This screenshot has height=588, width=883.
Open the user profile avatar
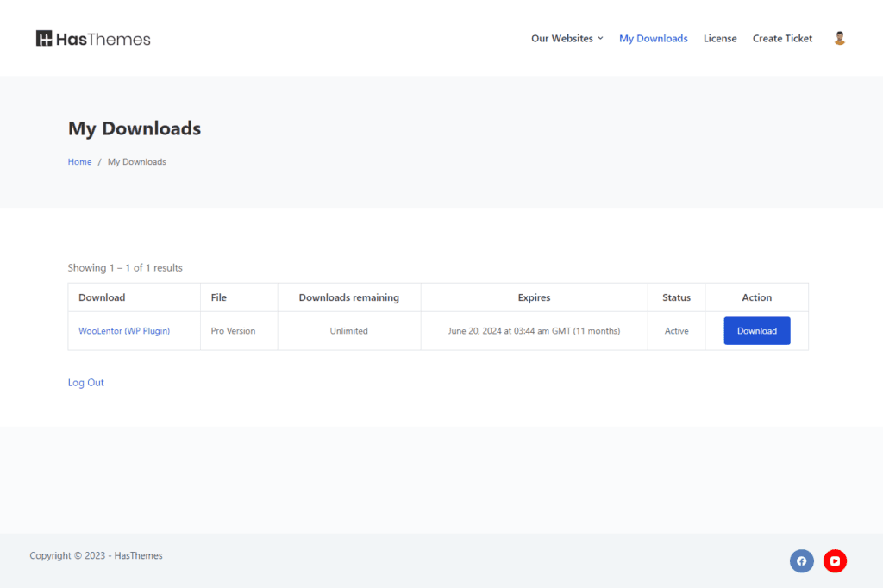(839, 39)
